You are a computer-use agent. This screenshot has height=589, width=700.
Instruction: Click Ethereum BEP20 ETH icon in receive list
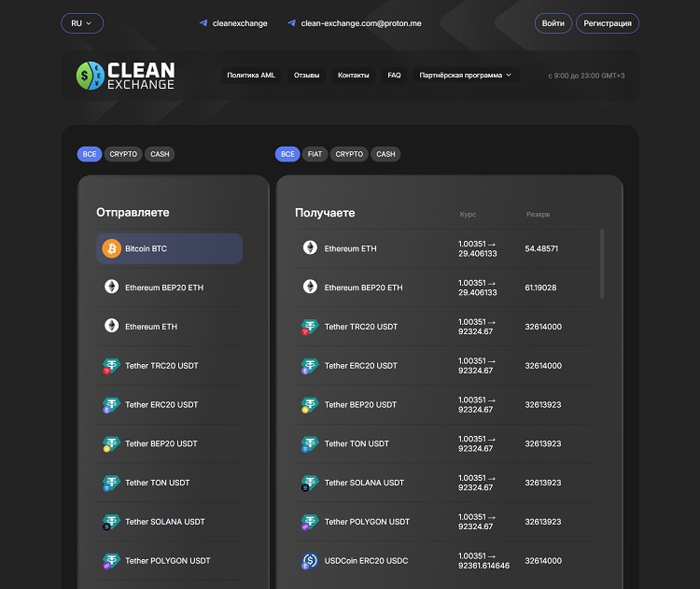point(310,287)
